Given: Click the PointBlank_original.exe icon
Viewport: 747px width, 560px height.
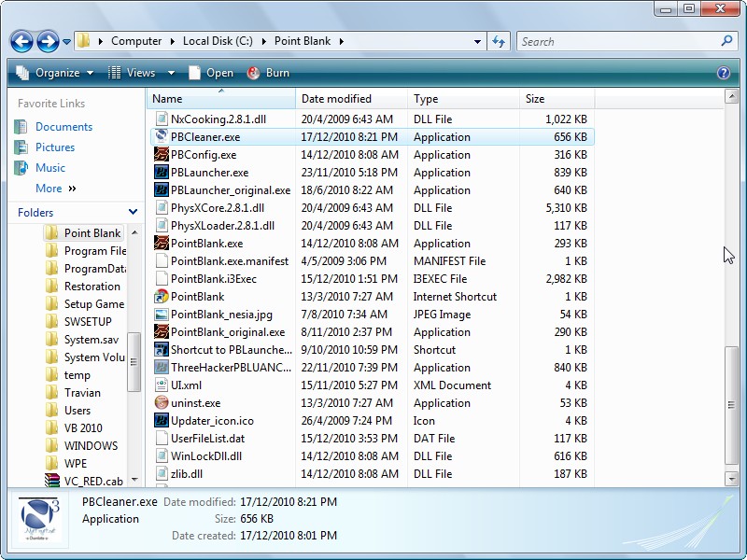Looking at the screenshot, I should pos(162,332).
